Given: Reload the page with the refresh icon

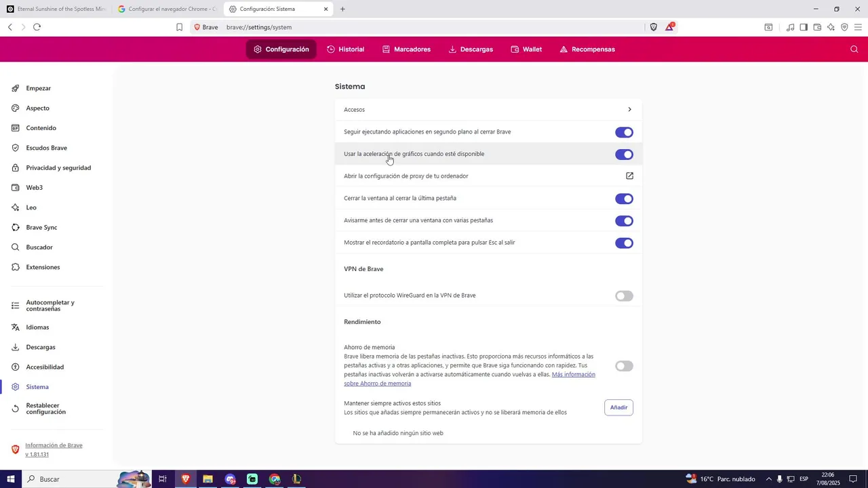Looking at the screenshot, I should pos(37,27).
